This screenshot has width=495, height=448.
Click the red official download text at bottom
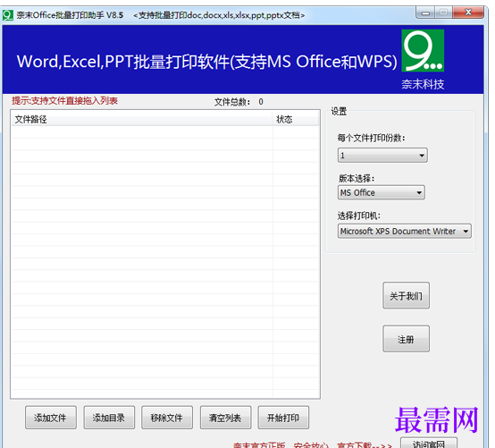pos(313,444)
